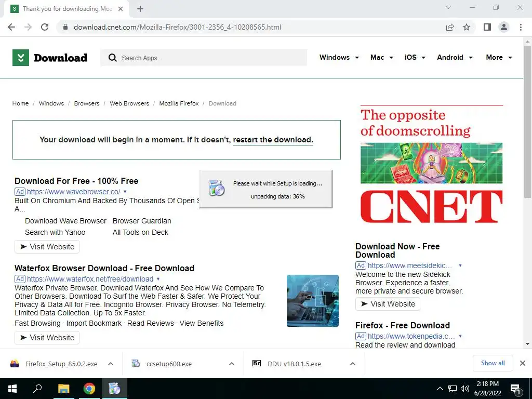Viewport: 532px width, 399px height.
Task: Click restart the download link
Action: tap(273, 140)
